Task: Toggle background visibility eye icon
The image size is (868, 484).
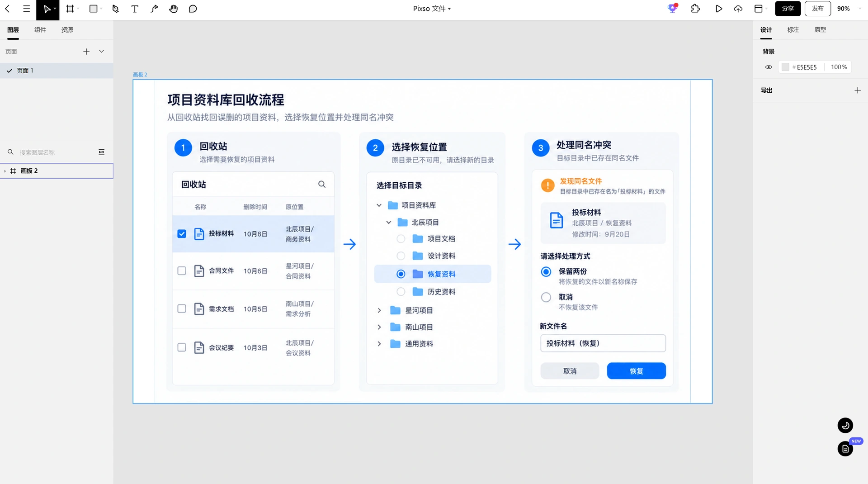Action: (769, 67)
